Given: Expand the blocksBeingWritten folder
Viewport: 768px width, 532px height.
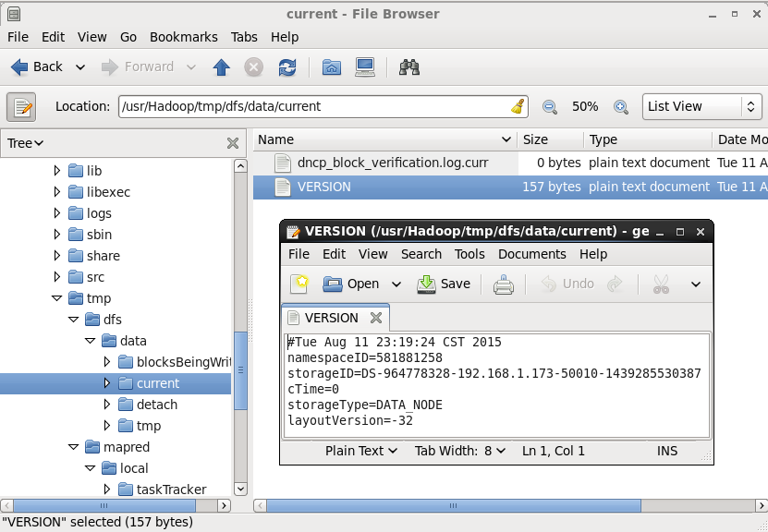Looking at the screenshot, I should [x=107, y=362].
